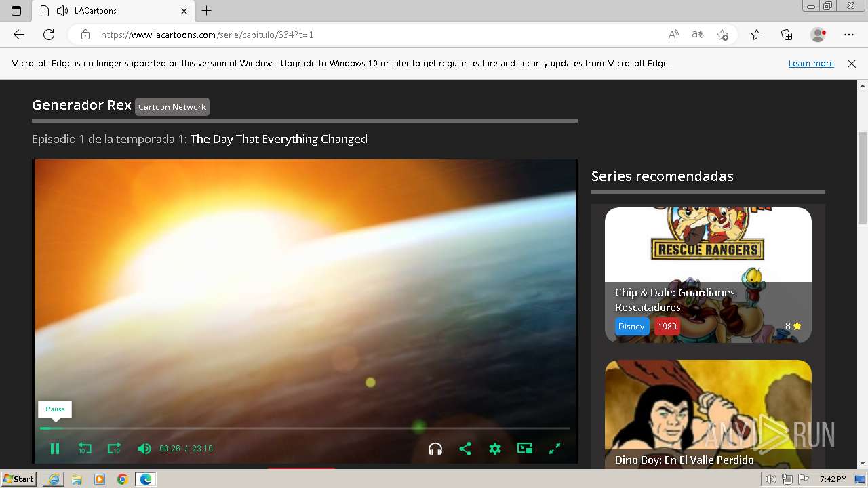Close the LACartoons tab
The height and width of the screenshot is (488, 868).
pos(184,11)
